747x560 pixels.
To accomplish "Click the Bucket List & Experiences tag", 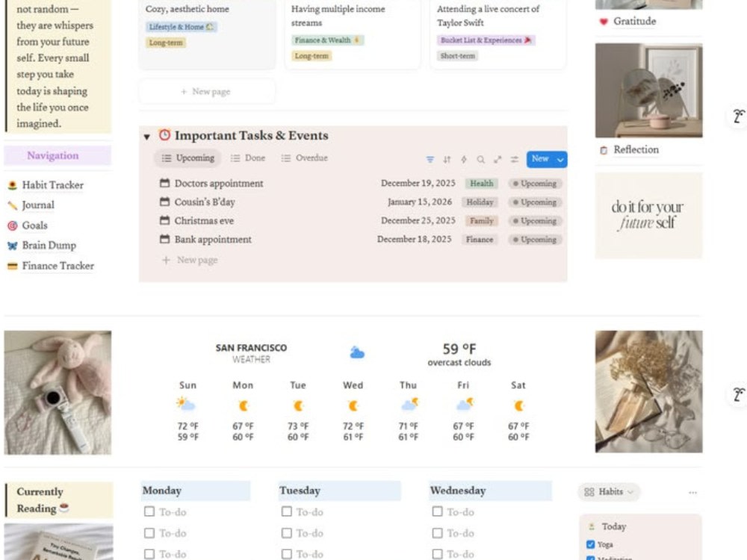I will (x=486, y=40).
